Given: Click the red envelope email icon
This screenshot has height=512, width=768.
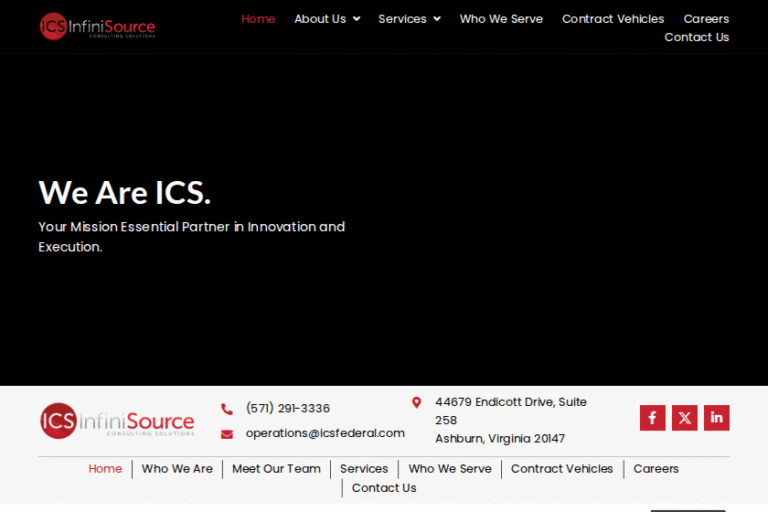Looking at the screenshot, I should pyautogui.click(x=227, y=434).
